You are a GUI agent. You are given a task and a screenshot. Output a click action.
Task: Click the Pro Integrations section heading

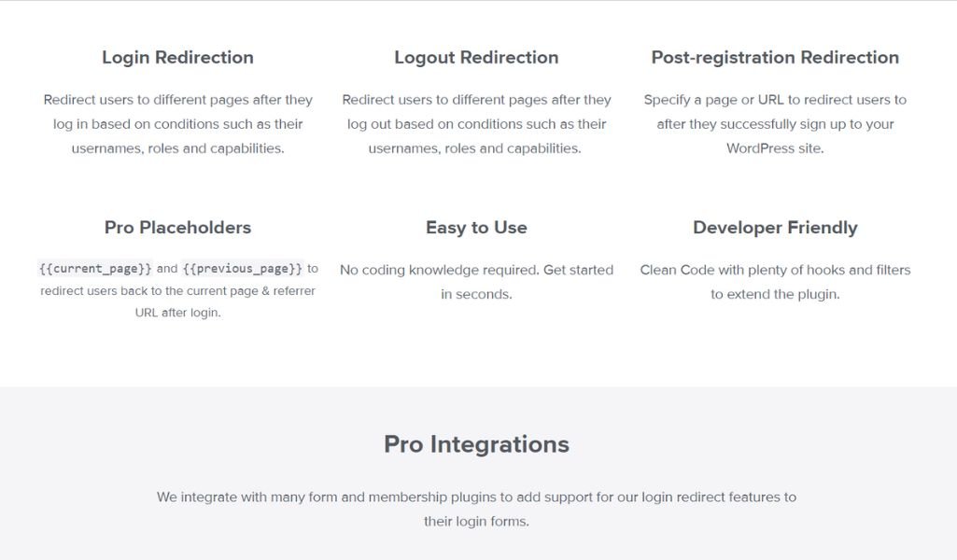(x=476, y=444)
